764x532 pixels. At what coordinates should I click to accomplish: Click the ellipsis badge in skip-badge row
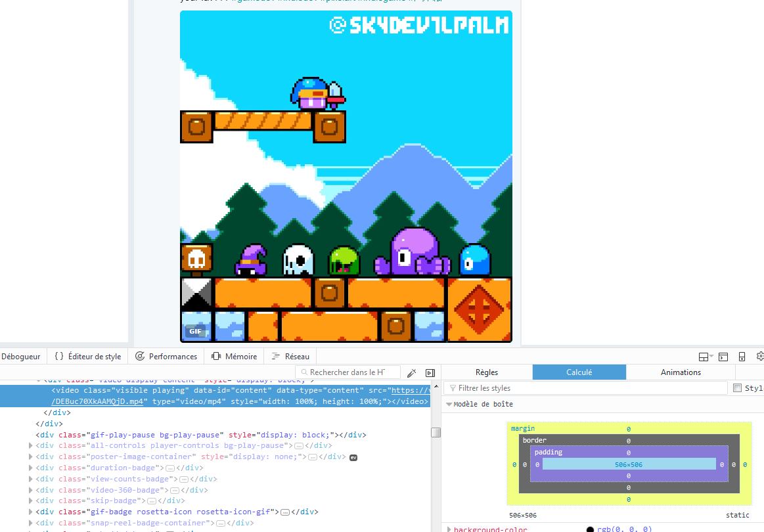click(152, 501)
